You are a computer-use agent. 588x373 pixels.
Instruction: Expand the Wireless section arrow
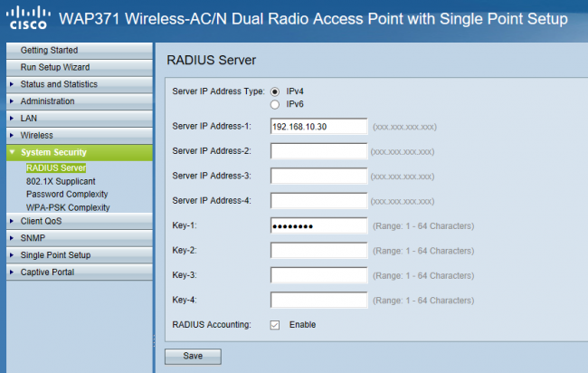point(12,135)
